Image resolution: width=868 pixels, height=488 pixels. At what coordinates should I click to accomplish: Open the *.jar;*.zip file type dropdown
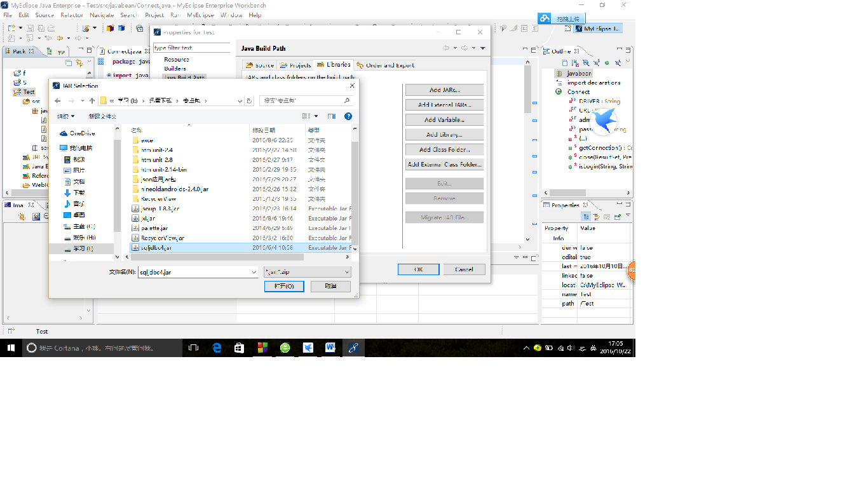click(x=307, y=272)
